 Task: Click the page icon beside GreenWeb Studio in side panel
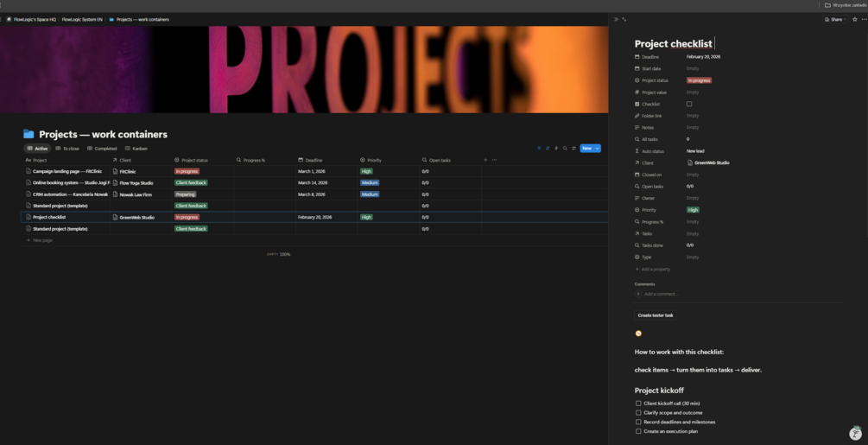tap(690, 162)
